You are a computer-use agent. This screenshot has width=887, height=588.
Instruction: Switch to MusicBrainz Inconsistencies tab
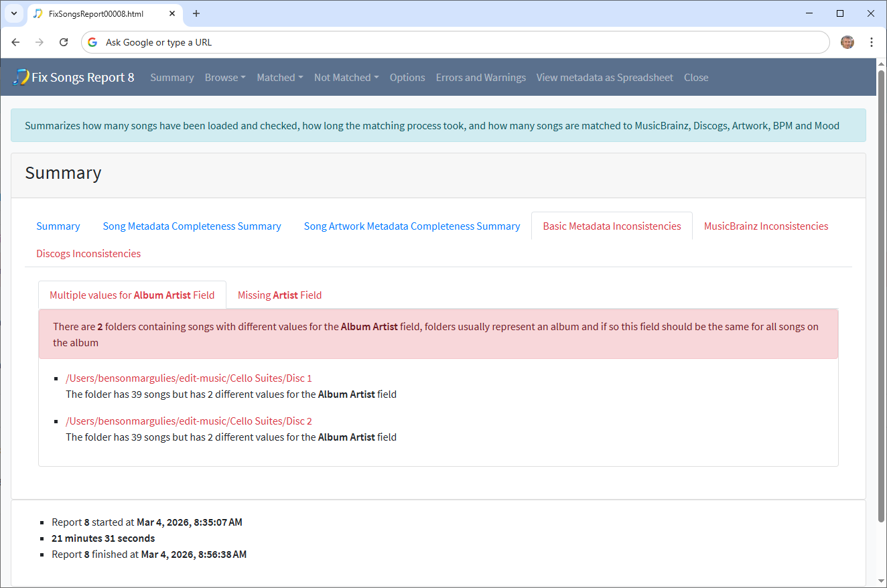(766, 226)
